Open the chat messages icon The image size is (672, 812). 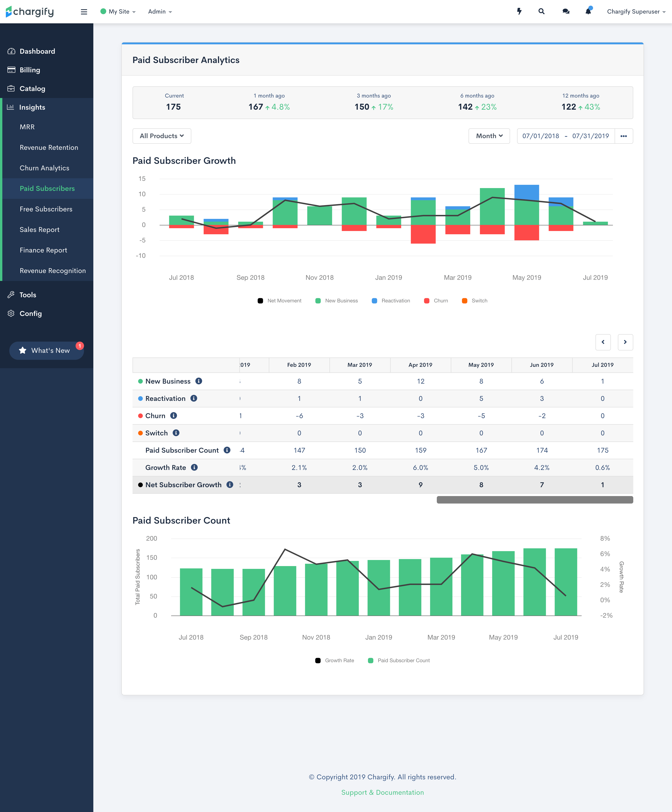coord(566,12)
